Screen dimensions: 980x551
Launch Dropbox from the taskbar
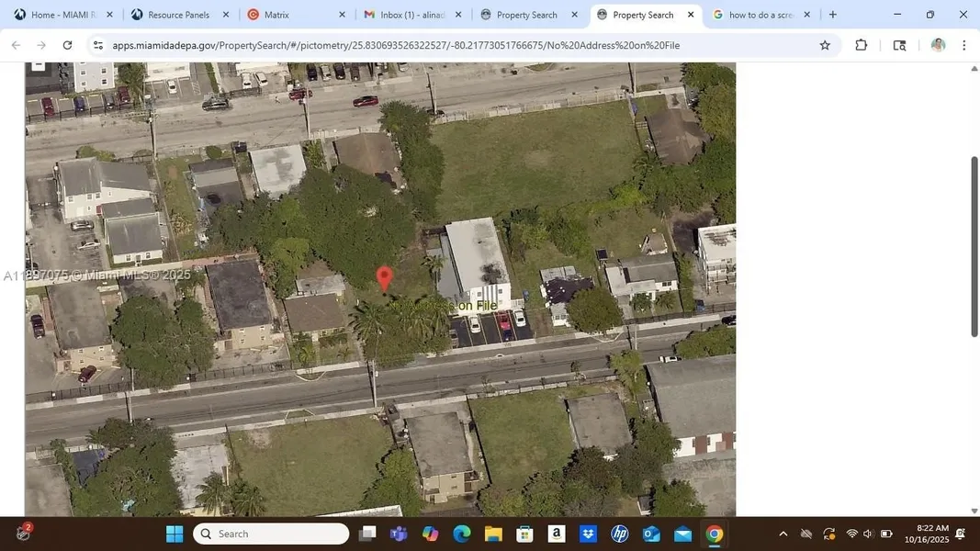pos(588,534)
